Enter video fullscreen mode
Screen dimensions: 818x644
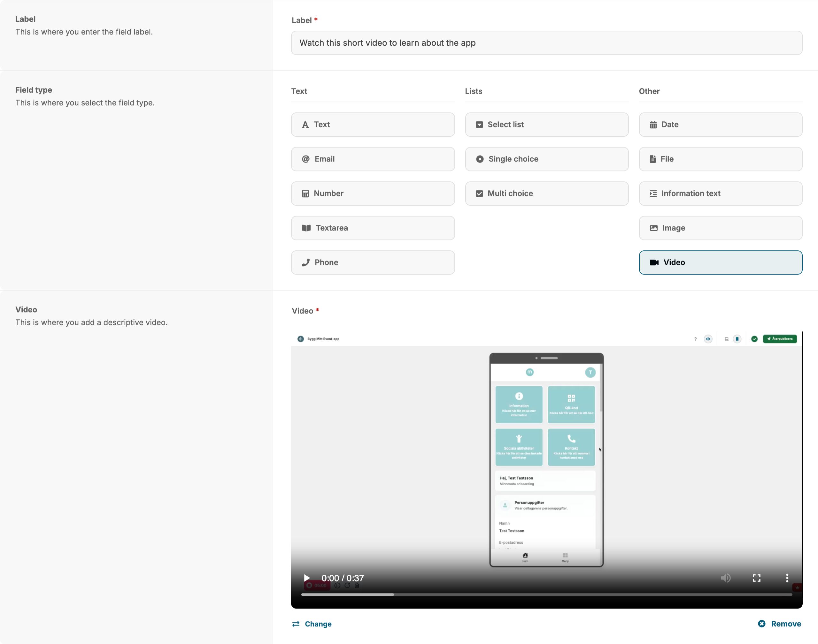click(x=756, y=578)
